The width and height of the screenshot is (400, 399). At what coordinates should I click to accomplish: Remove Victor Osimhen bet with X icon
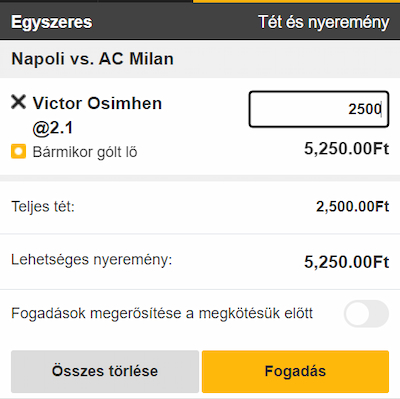[18, 102]
